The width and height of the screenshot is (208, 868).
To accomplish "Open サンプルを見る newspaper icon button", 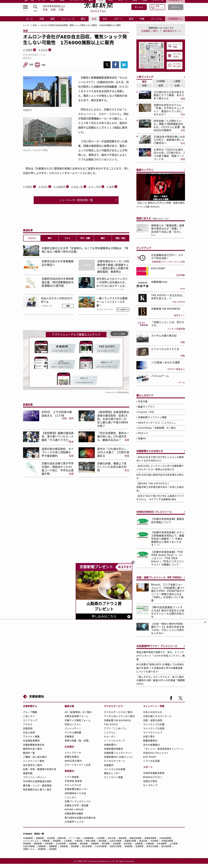I will click(174, 55).
